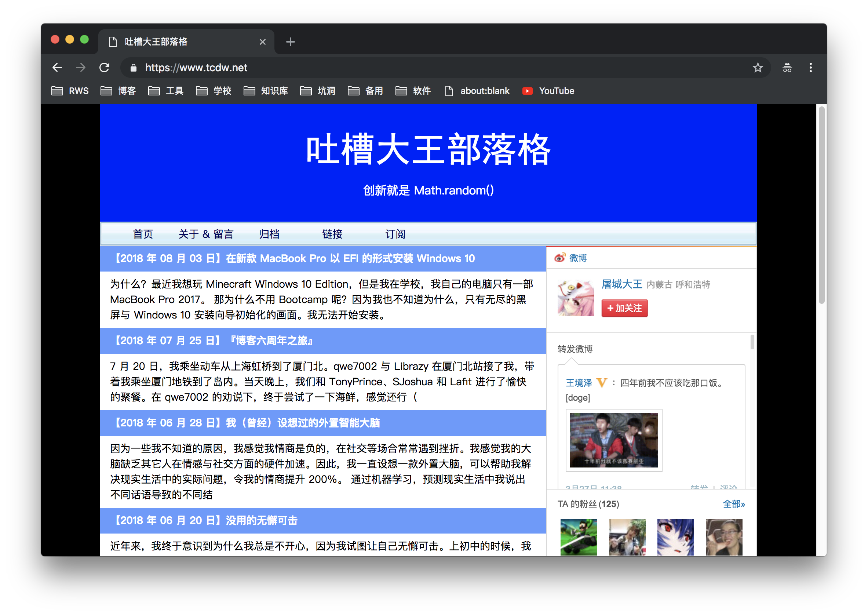This screenshot has height=615, width=868.
Task: Select 首页 in the site navigation
Action: 143,234
